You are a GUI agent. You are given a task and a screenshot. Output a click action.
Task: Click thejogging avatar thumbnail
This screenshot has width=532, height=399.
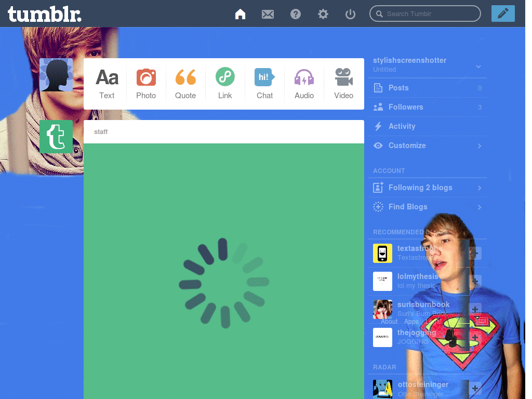[382, 338]
